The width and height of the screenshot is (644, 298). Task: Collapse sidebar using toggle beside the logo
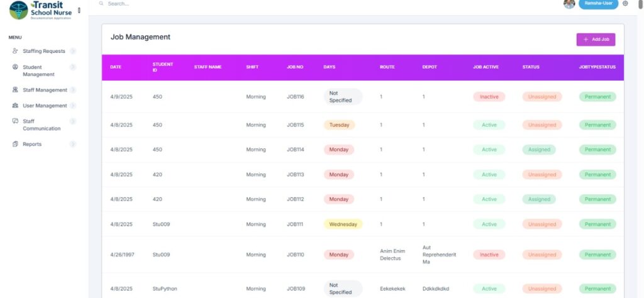(x=79, y=10)
